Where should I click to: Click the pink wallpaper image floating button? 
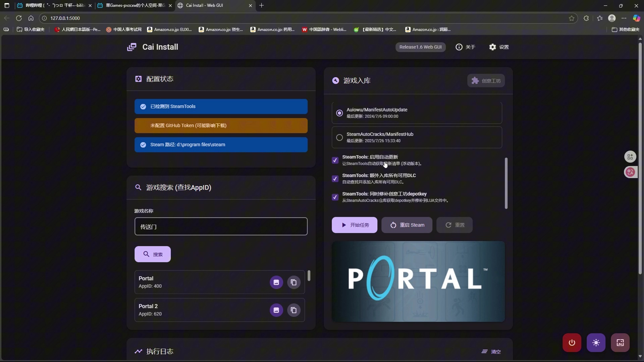pos(620,343)
